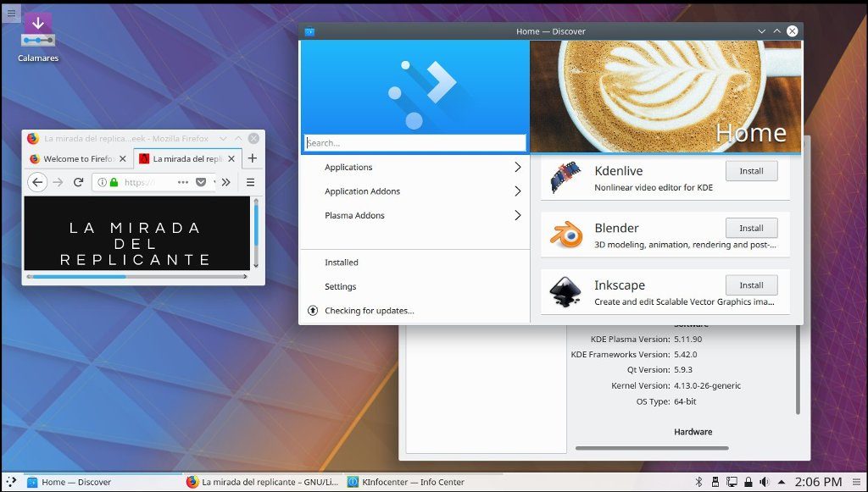
Task: Focus the Discover search field
Action: [x=415, y=143]
